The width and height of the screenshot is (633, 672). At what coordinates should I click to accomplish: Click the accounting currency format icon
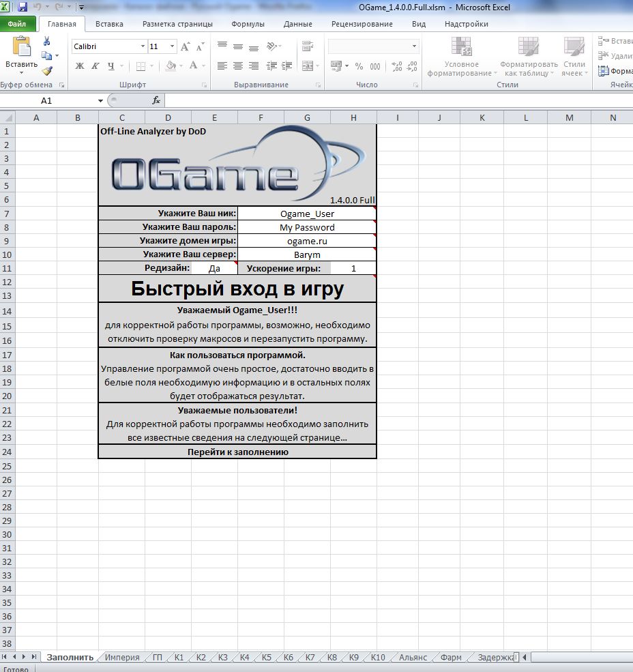[x=336, y=65]
